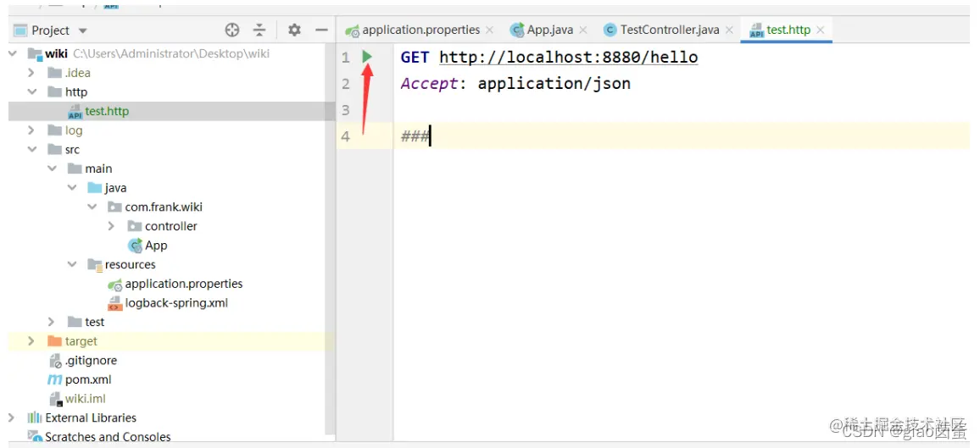Switch to TestController.java tab
Image resolution: width=980 pixels, height=448 pixels.
point(661,30)
